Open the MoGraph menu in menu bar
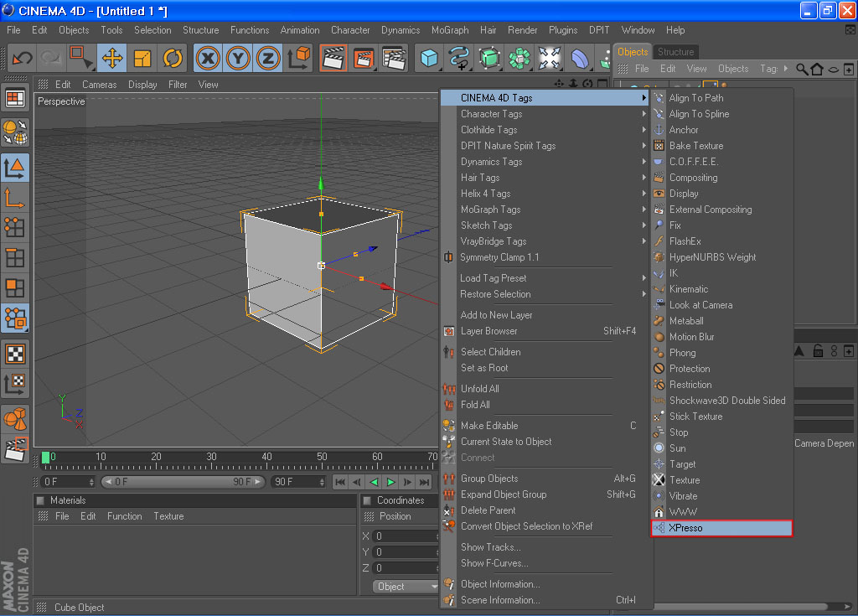This screenshot has height=616, width=858. (x=450, y=30)
